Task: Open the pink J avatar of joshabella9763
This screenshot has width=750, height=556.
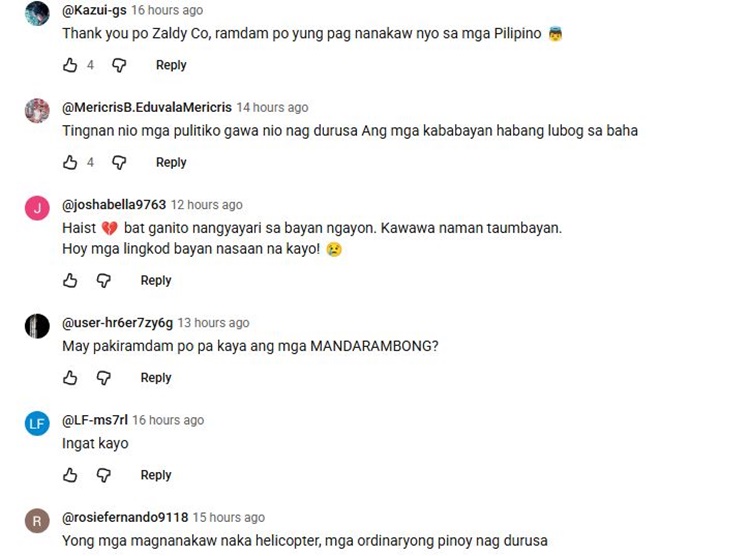Action: [x=37, y=208]
